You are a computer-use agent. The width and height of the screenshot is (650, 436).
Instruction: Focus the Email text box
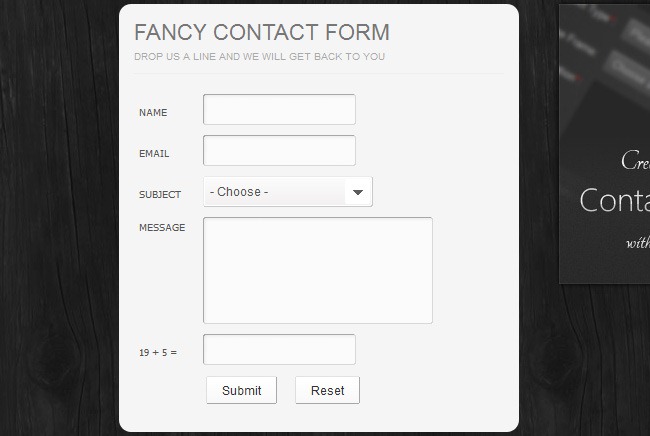[279, 151]
